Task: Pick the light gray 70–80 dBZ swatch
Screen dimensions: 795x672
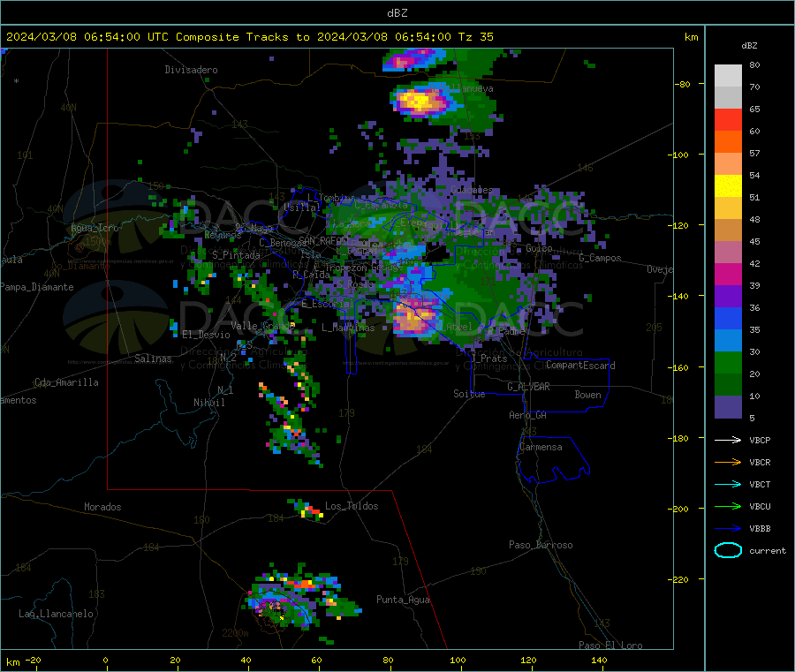Action: click(x=728, y=76)
